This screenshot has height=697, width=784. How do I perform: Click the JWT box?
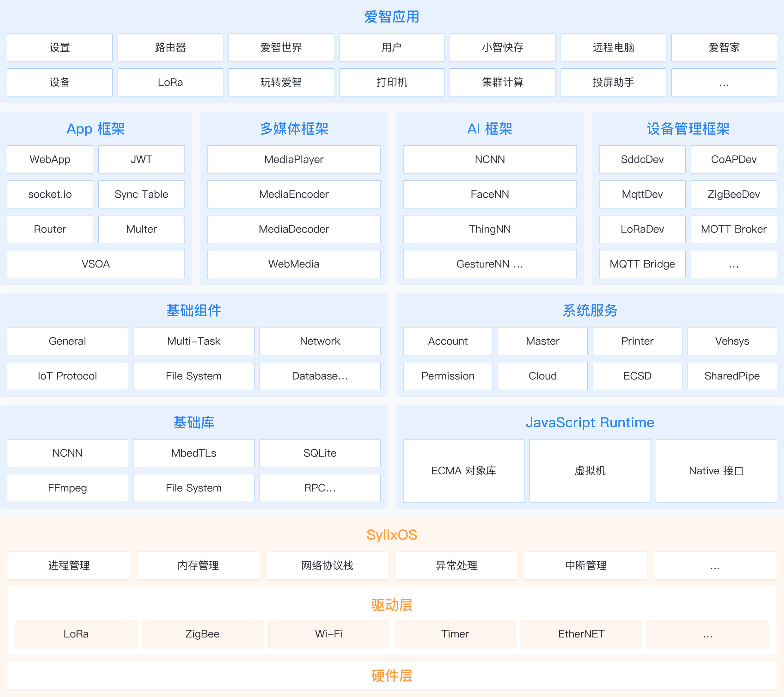tap(142, 160)
